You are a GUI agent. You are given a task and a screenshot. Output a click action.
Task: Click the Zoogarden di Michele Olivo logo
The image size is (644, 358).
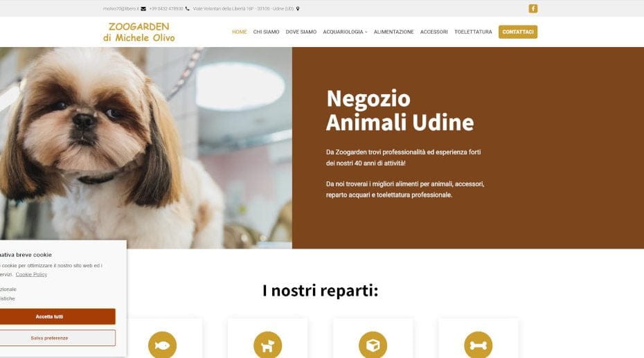(x=138, y=32)
